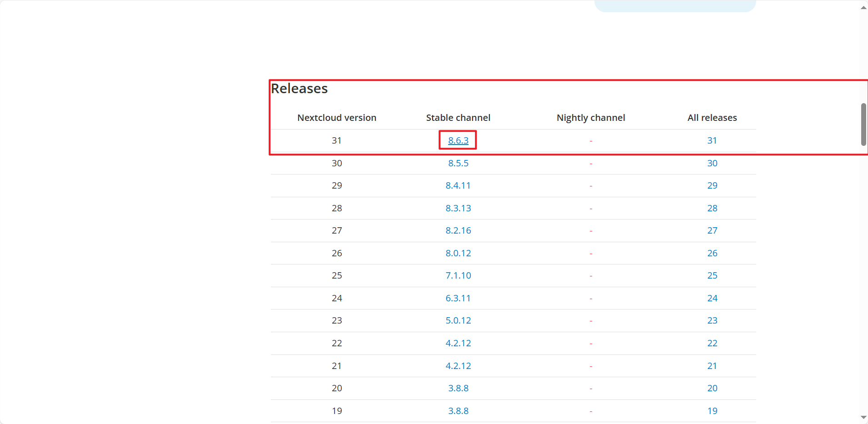This screenshot has height=424, width=868.
Task: Open all releases link 22
Action: (x=712, y=343)
